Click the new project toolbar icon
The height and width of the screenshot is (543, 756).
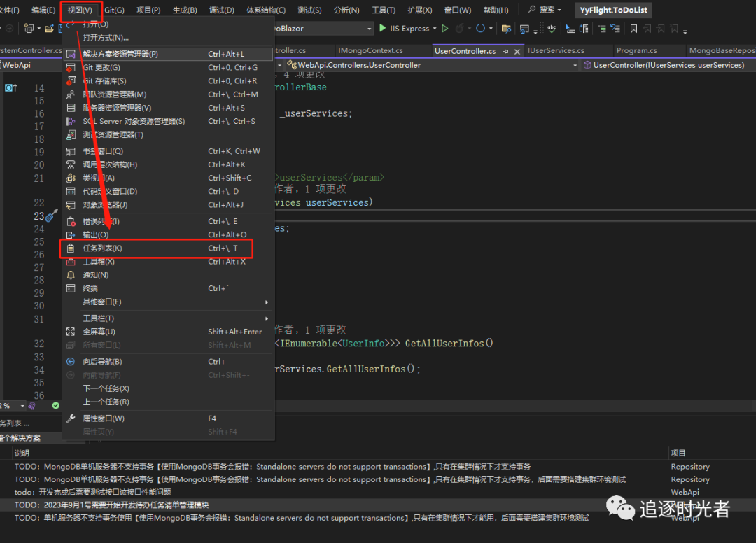[x=29, y=29]
